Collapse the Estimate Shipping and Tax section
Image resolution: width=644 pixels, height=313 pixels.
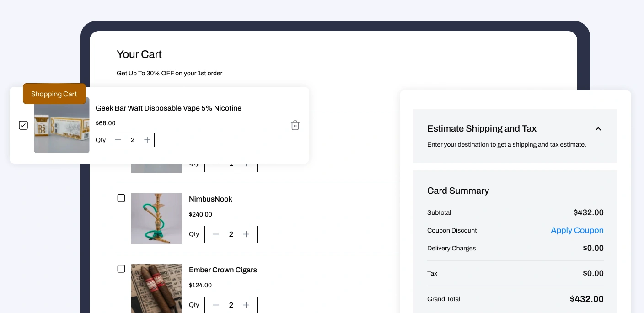coord(598,129)
